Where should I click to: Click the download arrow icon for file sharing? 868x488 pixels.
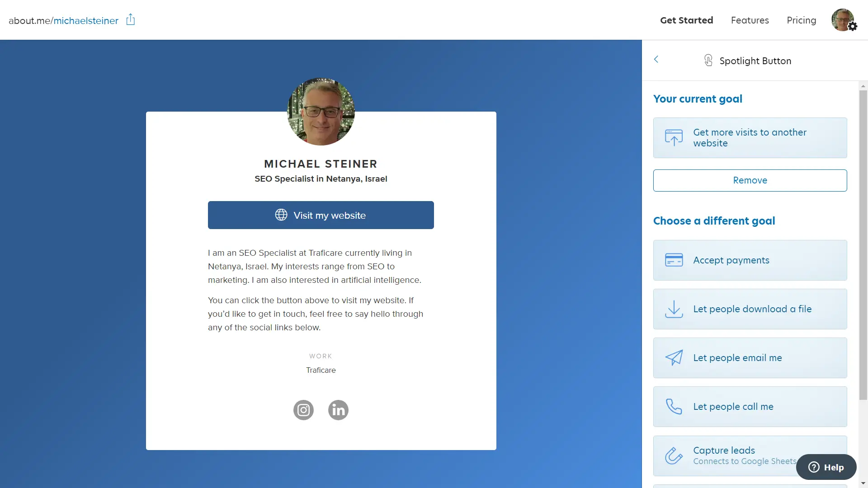674,309
